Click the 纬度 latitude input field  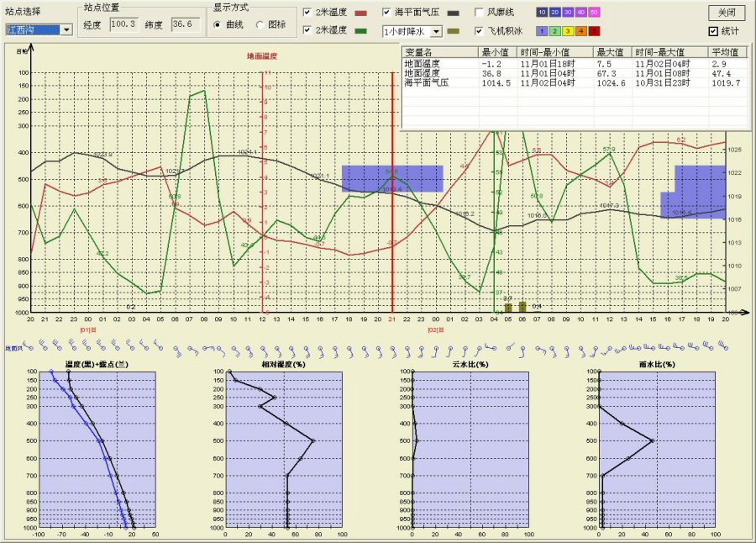coord(181,24)
